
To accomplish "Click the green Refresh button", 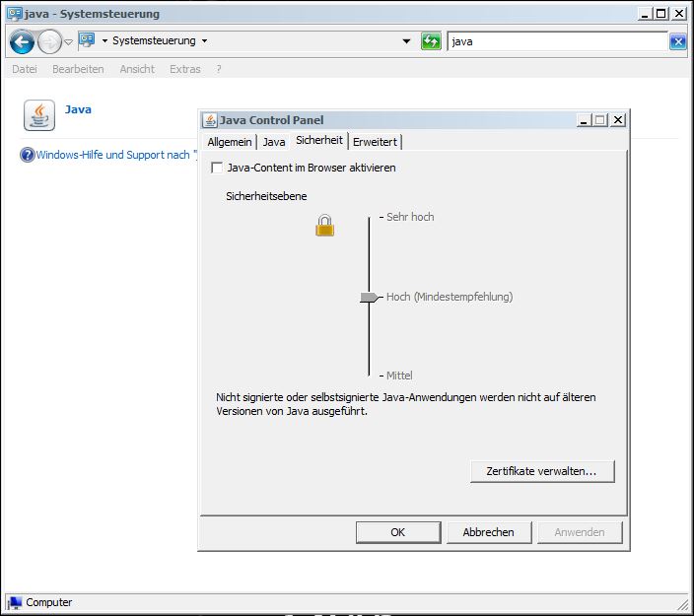I will point(431,41).
